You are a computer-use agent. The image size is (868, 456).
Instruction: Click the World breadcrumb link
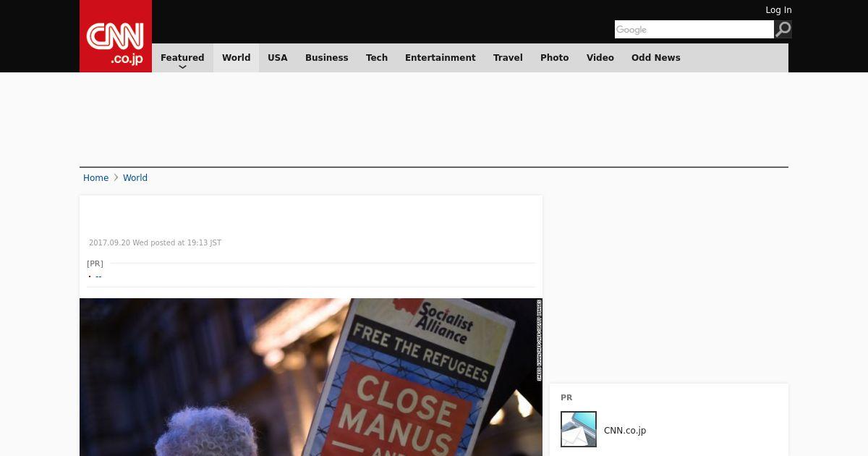click(x=135, y=178)
